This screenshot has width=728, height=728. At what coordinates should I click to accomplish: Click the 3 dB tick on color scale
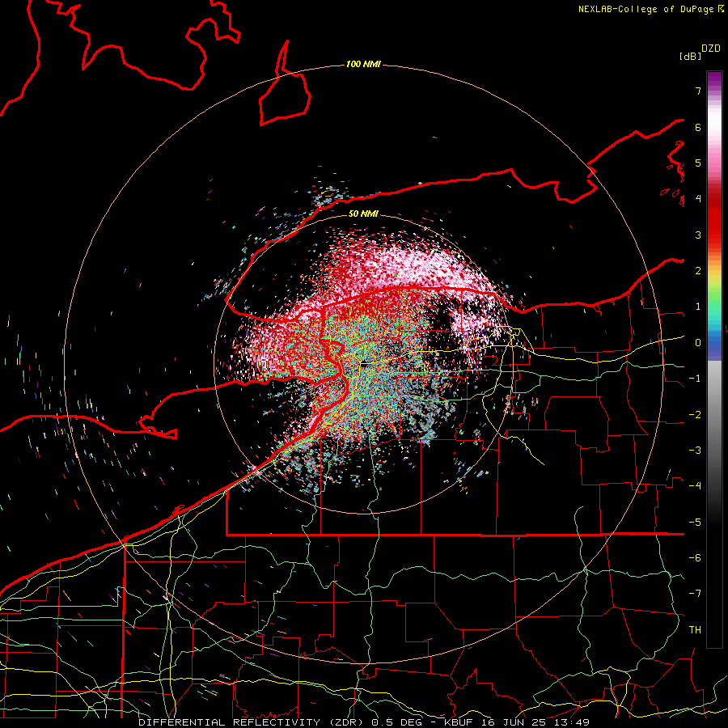coord(698,235)
